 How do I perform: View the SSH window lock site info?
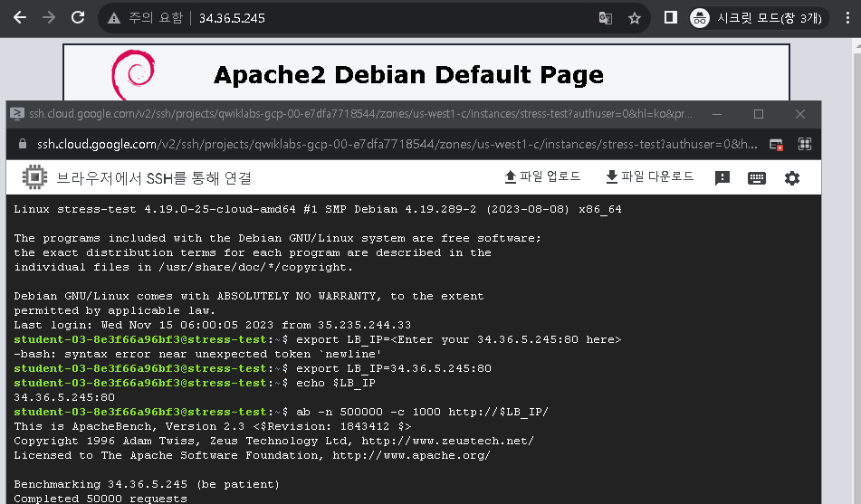[23, 144]
